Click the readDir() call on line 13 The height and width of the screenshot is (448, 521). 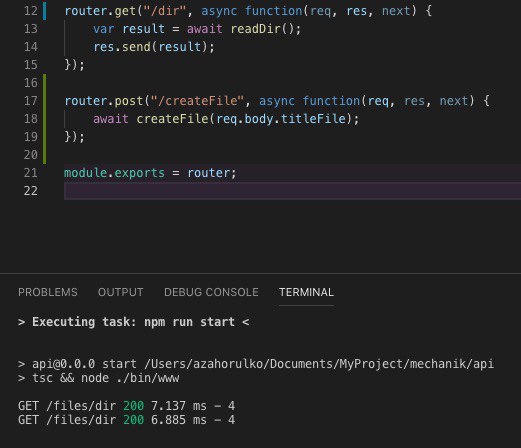(266, 29)
